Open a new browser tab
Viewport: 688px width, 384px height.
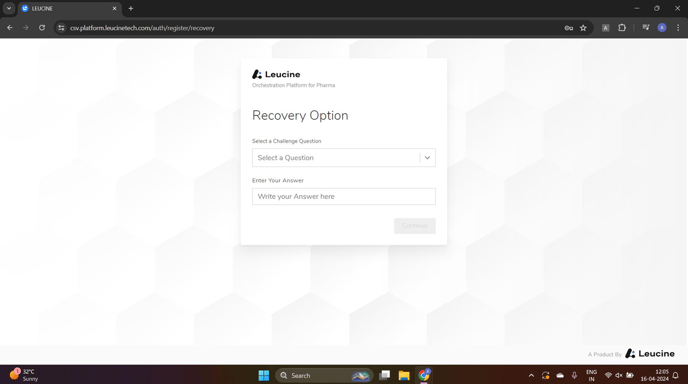point(131,8)
